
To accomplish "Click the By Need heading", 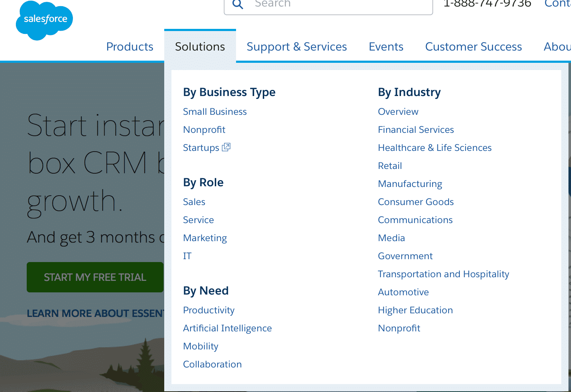I will [206, 291].
